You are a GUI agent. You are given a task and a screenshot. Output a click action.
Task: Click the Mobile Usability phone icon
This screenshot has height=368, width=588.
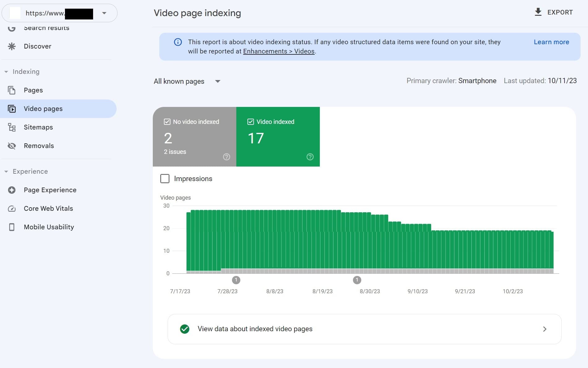(x=12, y=227)
